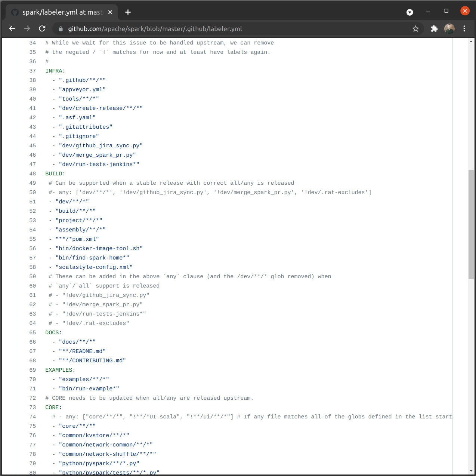Close the spark/labeler.yml tab
Viewport: 476px width, 476px height.
point(110,12)
